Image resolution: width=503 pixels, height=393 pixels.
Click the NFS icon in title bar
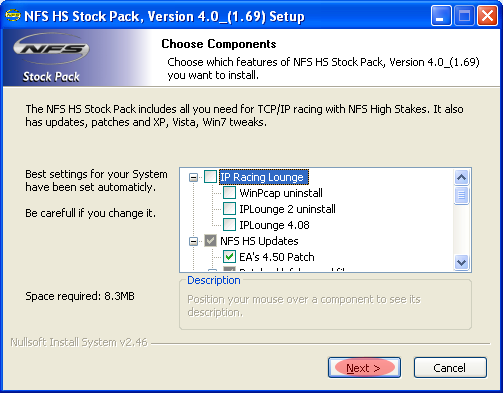click(13, 15)
